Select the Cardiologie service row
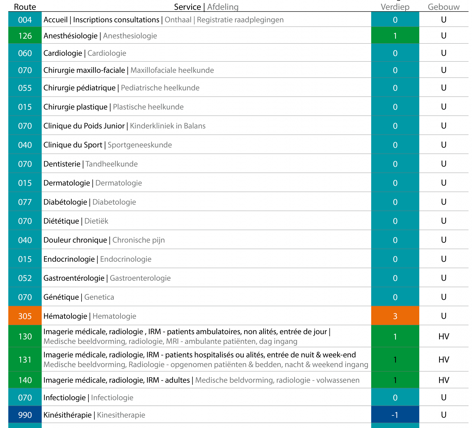Screen dimensions: 472x428 click(238, 53)
